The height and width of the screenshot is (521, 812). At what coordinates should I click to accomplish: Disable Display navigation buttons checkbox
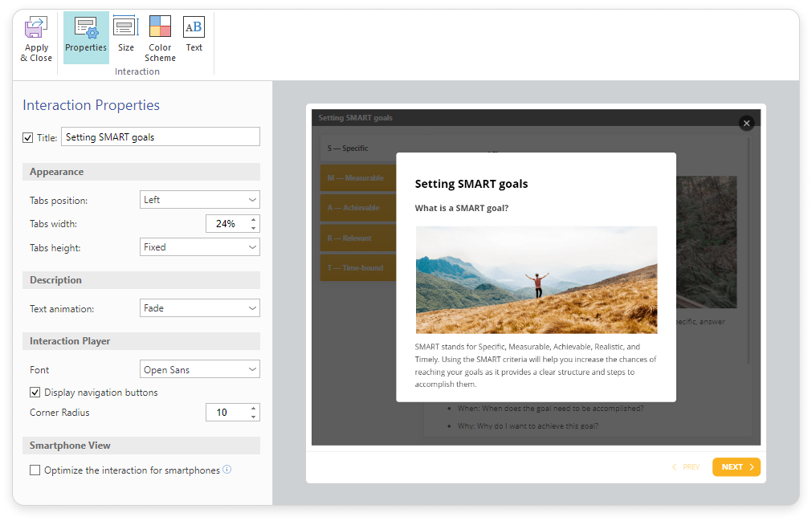click(x=35, y=393)
